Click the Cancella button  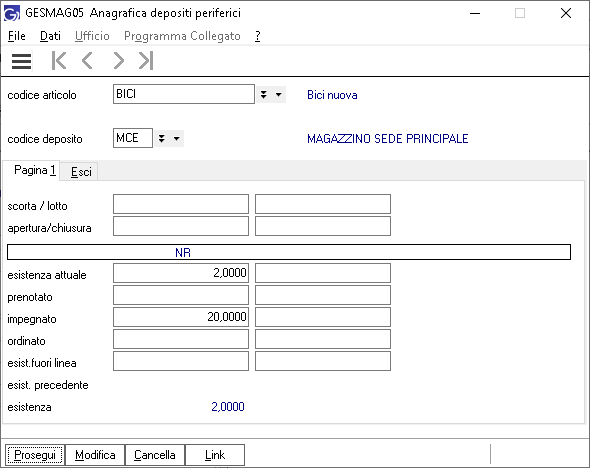155,455
